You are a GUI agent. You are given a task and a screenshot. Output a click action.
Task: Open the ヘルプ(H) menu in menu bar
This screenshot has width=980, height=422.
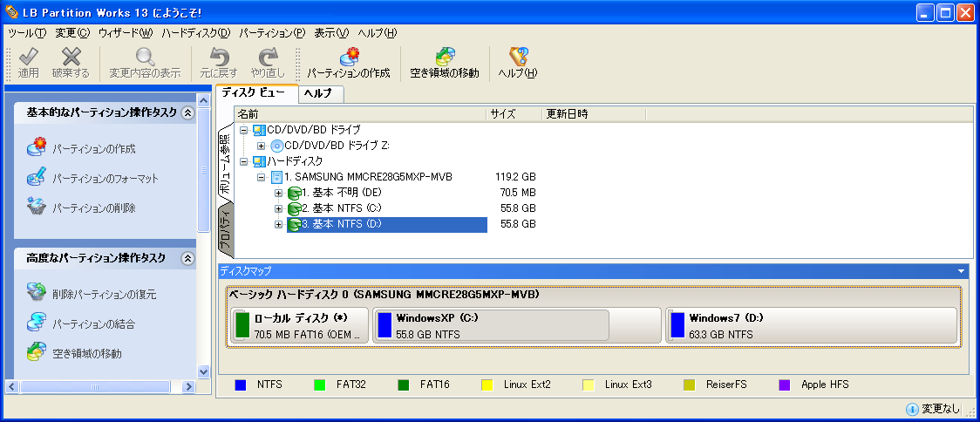point(378,32)
